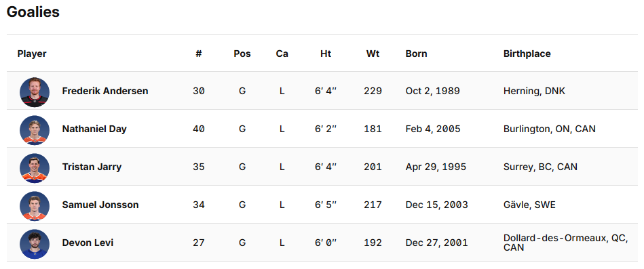Select the Goalies section heading

coord(33,12)
